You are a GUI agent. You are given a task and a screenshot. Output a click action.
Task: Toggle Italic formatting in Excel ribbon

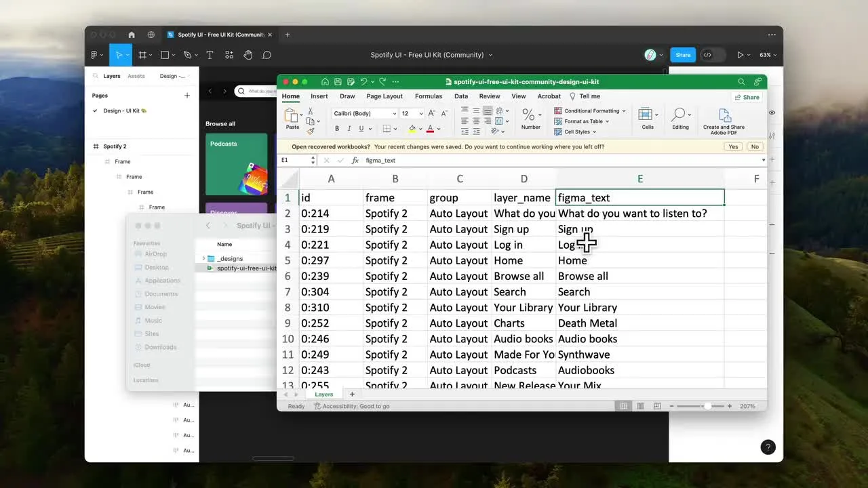[349, 129]
